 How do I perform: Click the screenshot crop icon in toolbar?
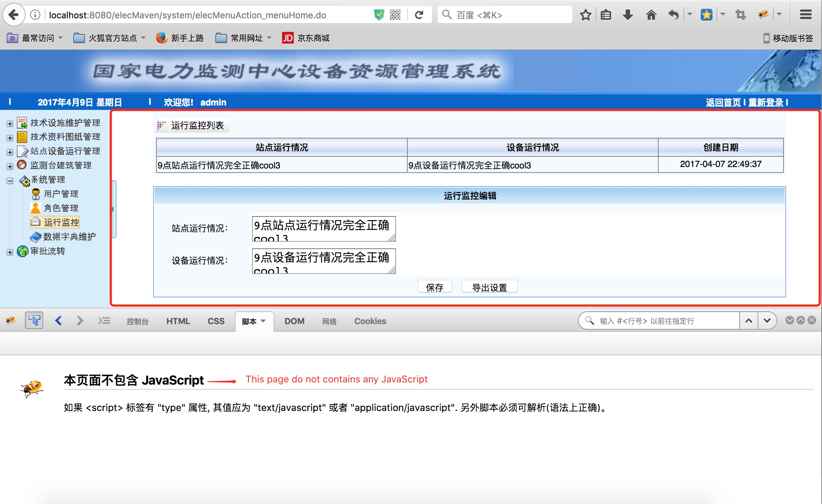point(740,15)
